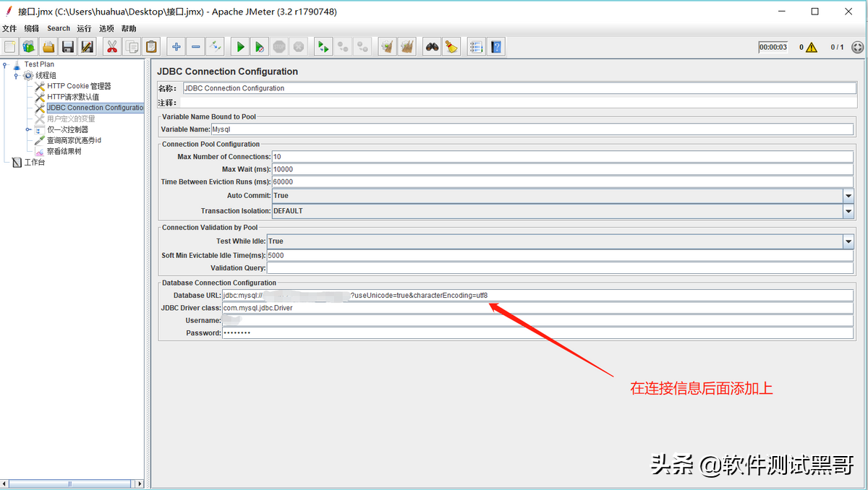868x490 pixels.
Task: Open the Function Helper list icon
Action: coord(476,47)
